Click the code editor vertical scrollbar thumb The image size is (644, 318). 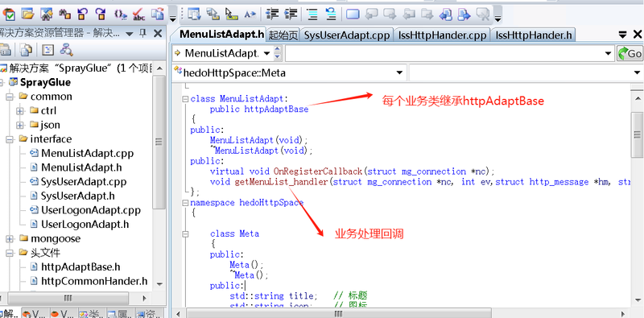(x=638, y=134)
